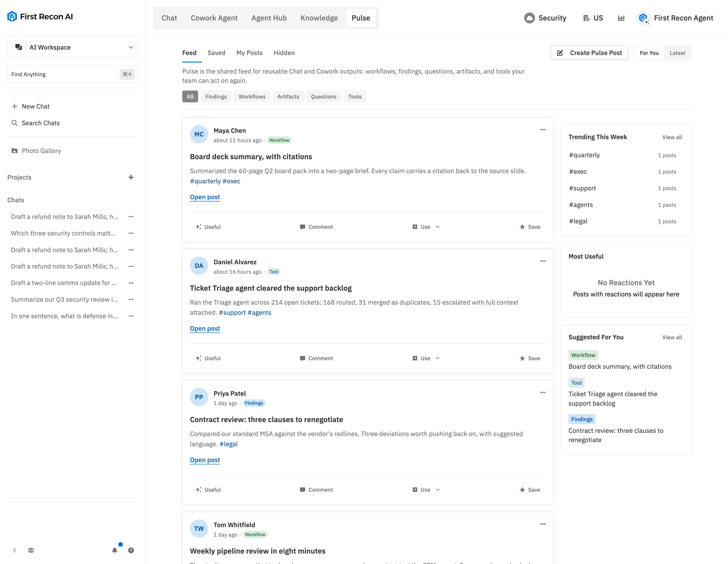Comment on the Contract review post
The image size is (728, 564).
pos(316,490)
